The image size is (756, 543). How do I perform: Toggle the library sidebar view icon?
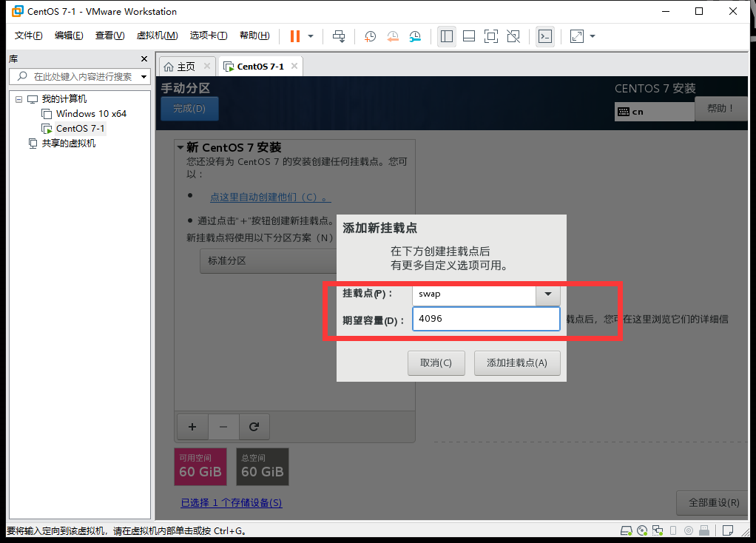click(447, 36)
